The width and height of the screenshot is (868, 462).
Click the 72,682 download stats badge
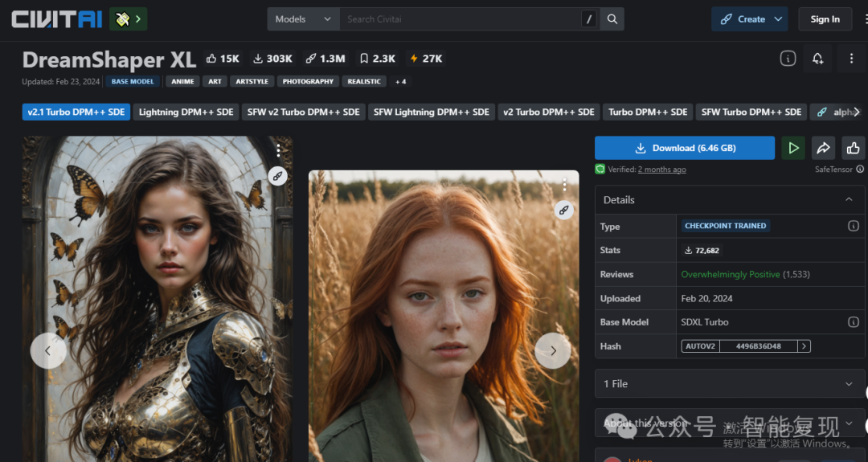point(702,250)
